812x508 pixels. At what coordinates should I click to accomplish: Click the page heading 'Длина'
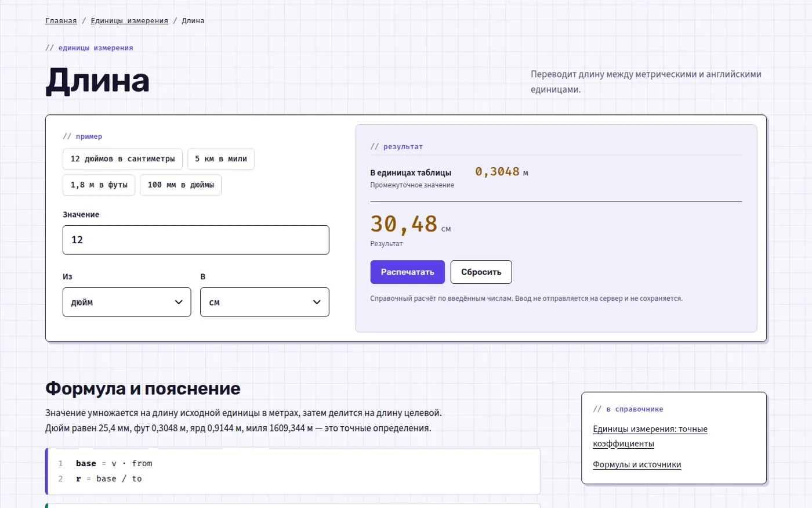97,80
